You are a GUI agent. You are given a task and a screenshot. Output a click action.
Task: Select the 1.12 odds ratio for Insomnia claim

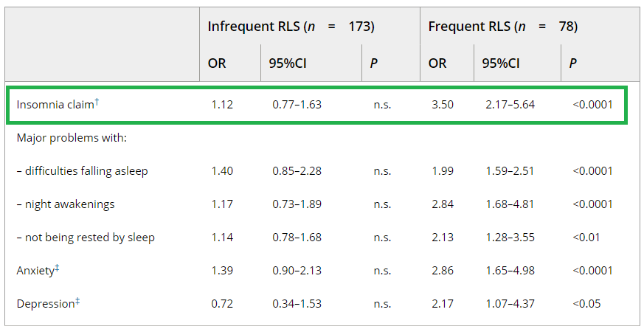click(x=222, y=105)
